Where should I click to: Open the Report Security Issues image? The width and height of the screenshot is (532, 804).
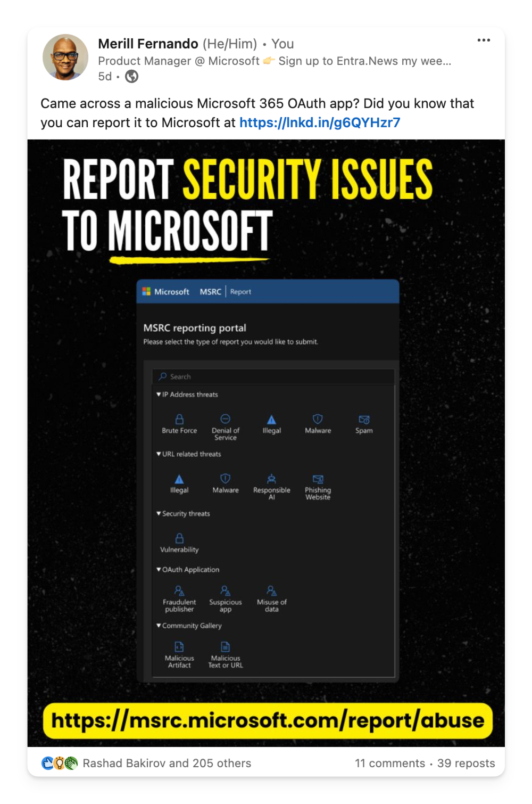point(266,443)
